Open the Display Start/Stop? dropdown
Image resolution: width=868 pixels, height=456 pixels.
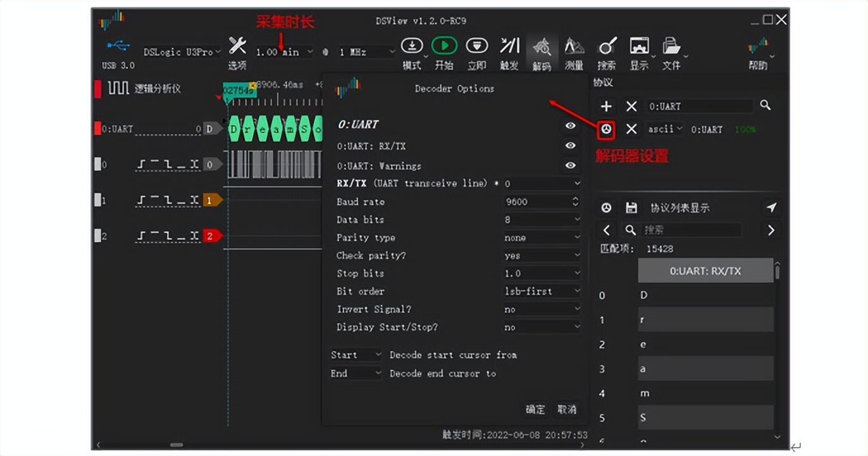[x=542, y=327]
